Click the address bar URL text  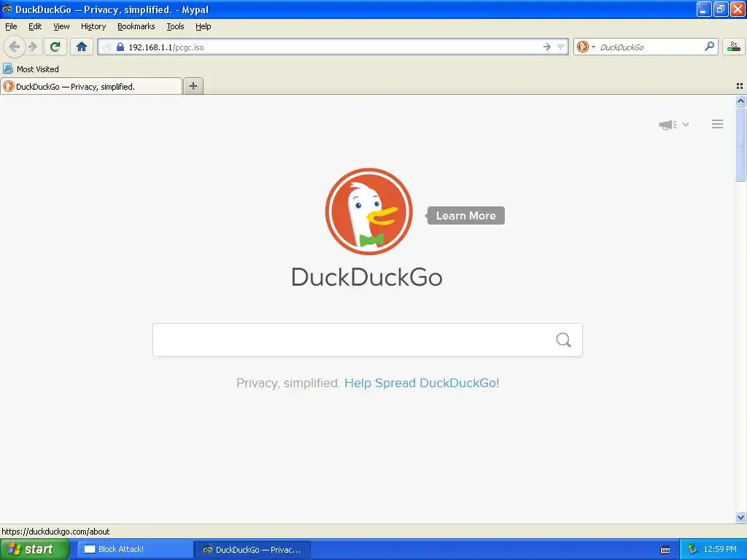(166, 47)
